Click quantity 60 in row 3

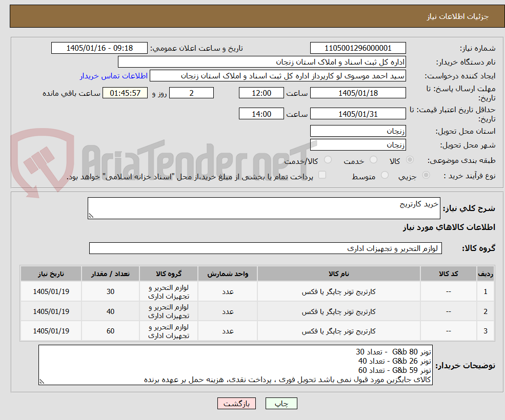pyautogui.click(x=110, y=331)
